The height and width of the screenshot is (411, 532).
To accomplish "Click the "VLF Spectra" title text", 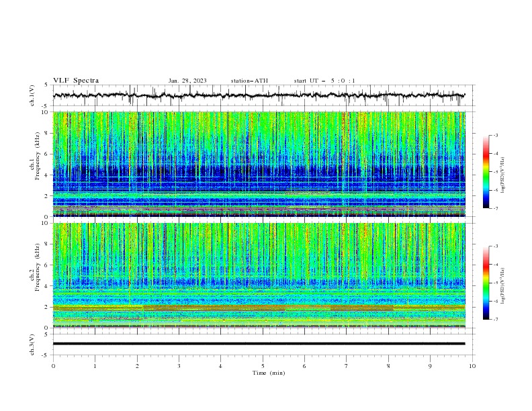I will click(x=76, y=81).
